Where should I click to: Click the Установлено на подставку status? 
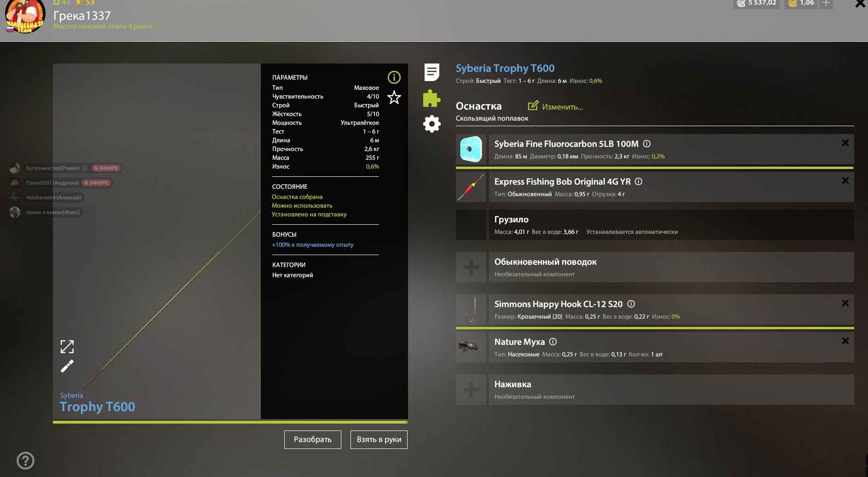point(309,215)
